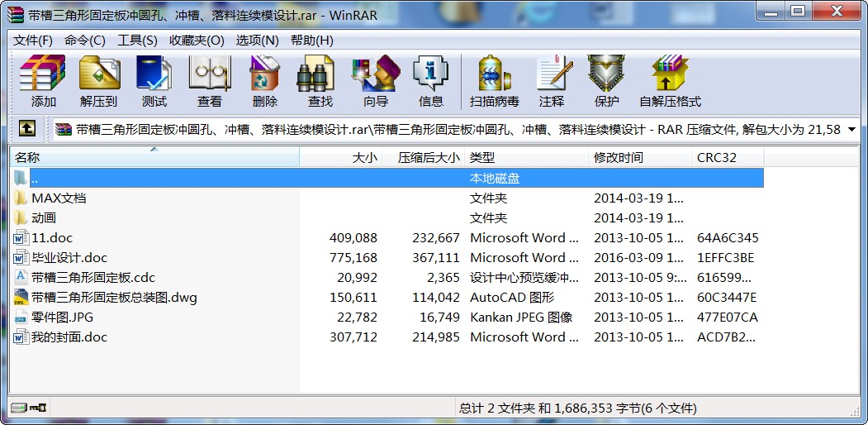This screenshot has height=425, width=868.
Task: Open the View (查看) toolbar icon
Action: coord(210,81)
